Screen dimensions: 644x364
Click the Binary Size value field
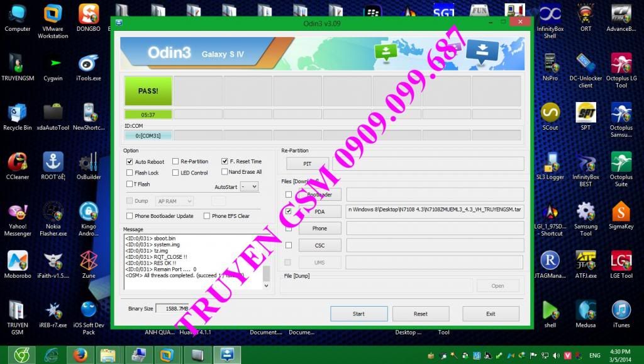pos(173,309)
